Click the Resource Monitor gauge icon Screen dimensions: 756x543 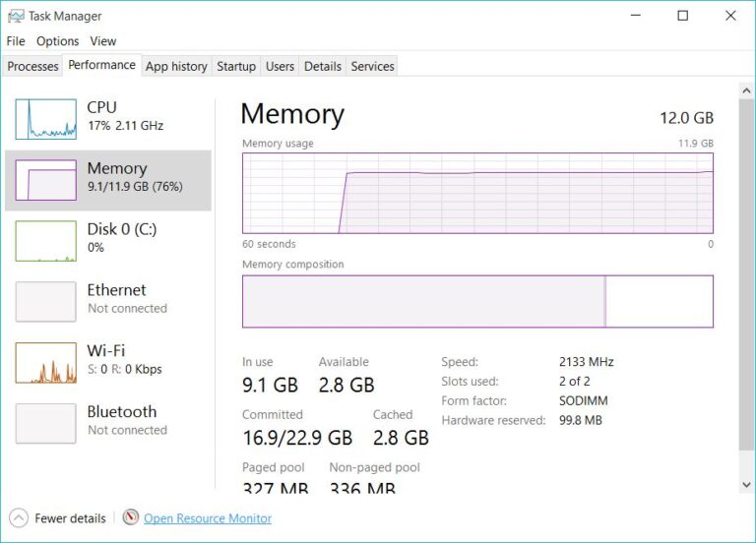[x=131, y=517]
